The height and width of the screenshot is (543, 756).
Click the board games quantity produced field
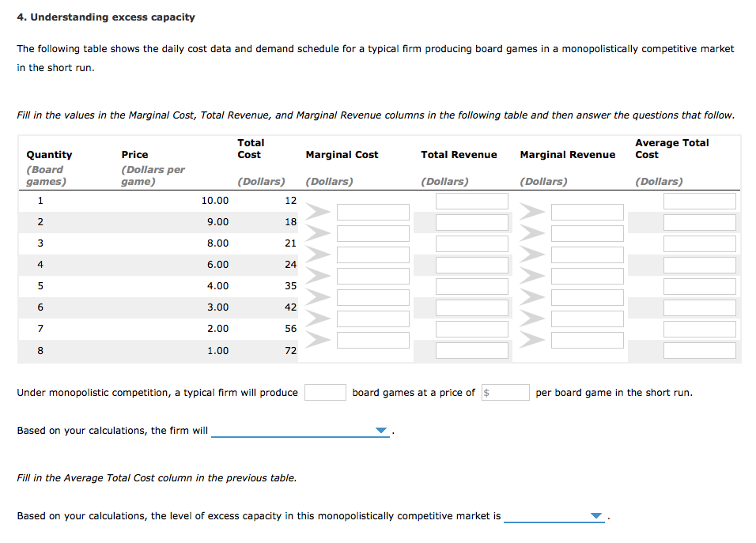point(325,393)
